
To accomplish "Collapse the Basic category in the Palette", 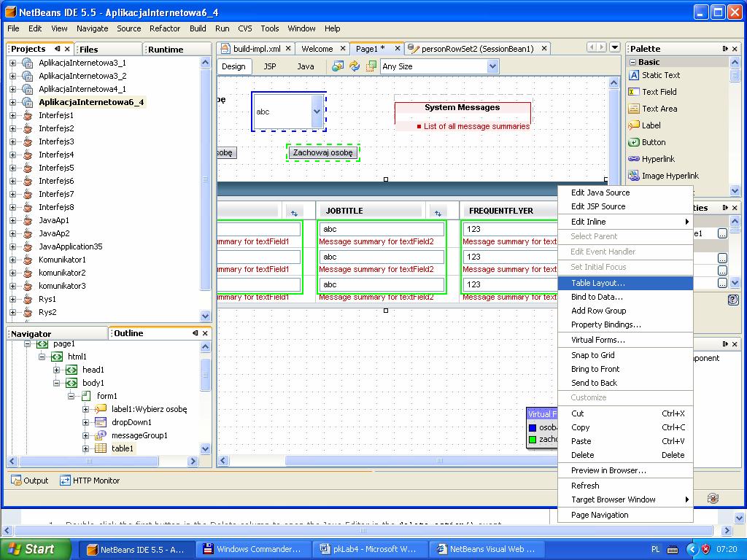I will pyautogui.click(x=633, y=62).
